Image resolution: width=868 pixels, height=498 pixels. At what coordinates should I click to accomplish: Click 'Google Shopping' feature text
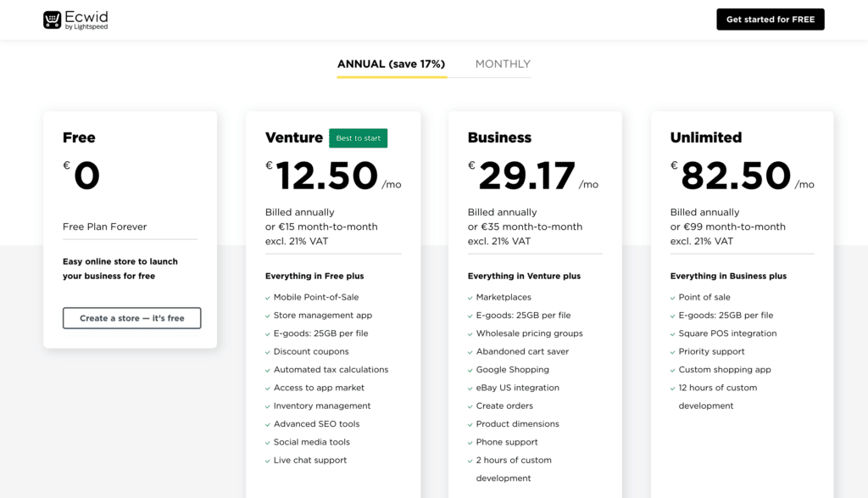pos(513,370)
